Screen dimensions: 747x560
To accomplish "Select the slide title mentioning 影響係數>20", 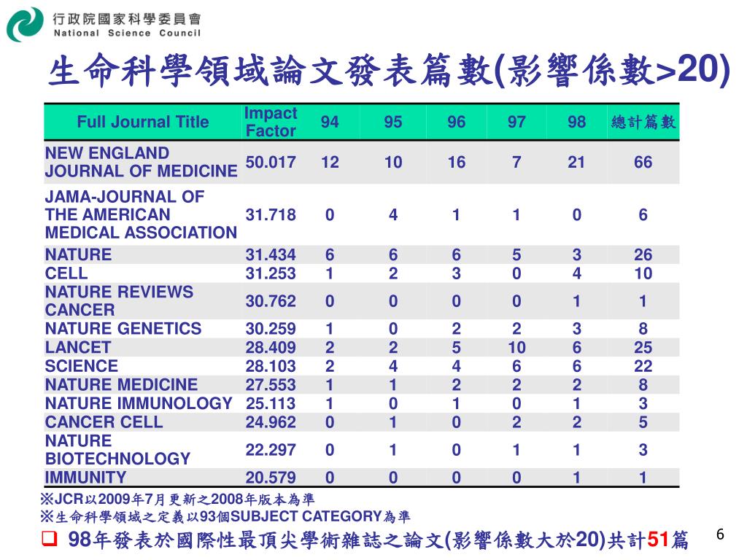I will pyautogui.click(x=389, y=71).
